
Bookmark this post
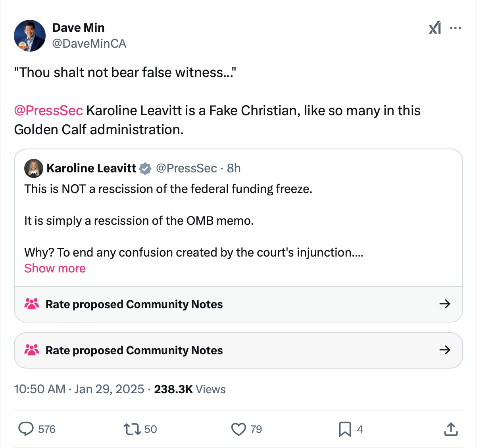click(345, 429)
